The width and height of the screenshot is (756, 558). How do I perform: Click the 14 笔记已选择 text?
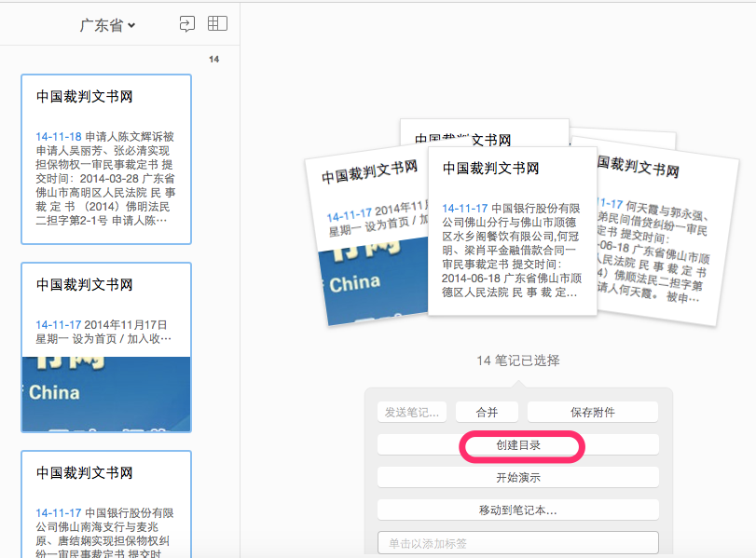tap(518, 361)
